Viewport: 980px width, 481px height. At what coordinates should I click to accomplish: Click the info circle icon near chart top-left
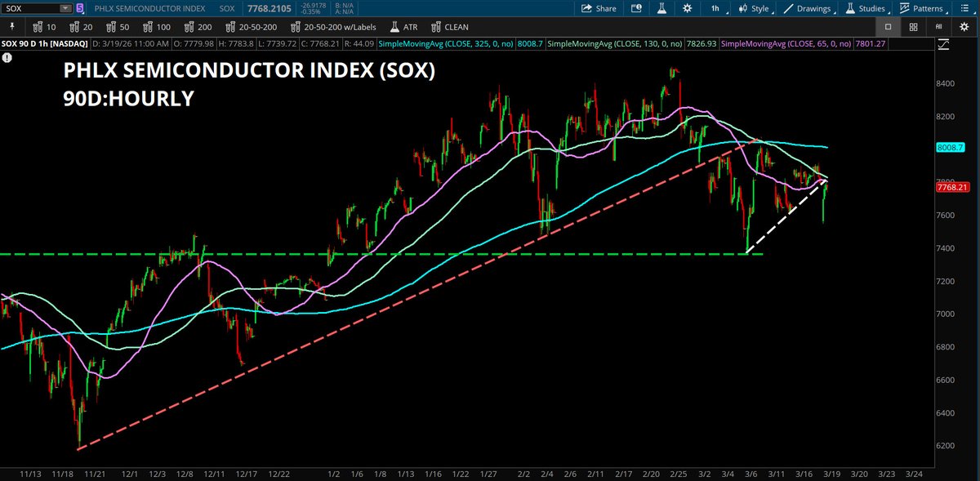tap(7, 58)
